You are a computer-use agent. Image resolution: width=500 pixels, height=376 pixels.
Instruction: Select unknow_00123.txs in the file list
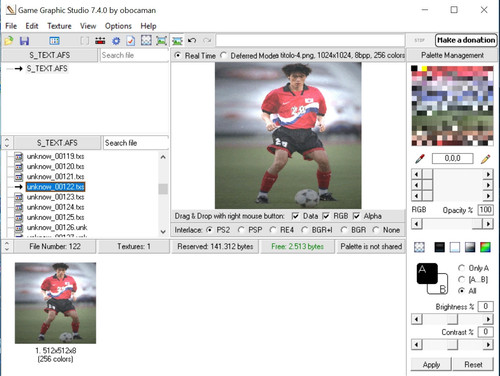click(55, 197)
